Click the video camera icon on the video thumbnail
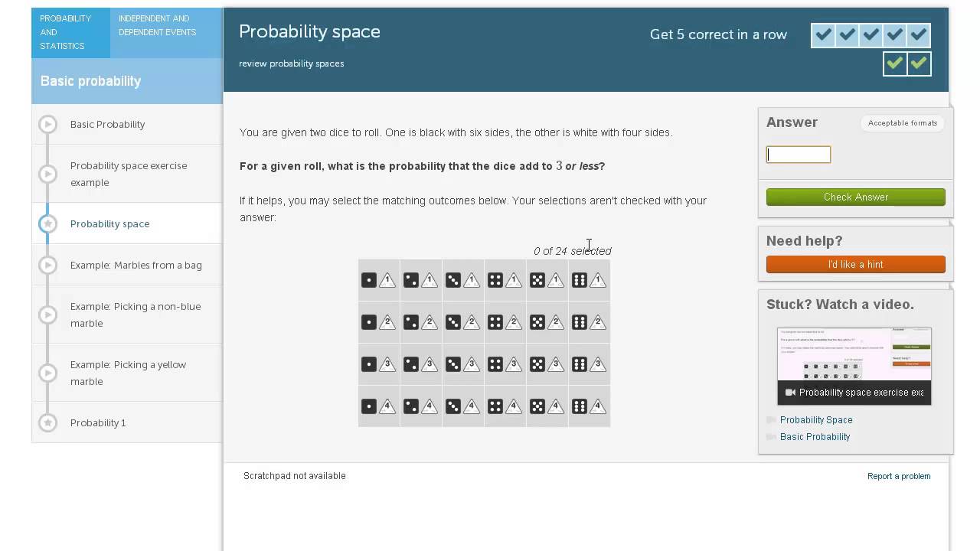Screen dimensions: 980x551 (790, 393)
